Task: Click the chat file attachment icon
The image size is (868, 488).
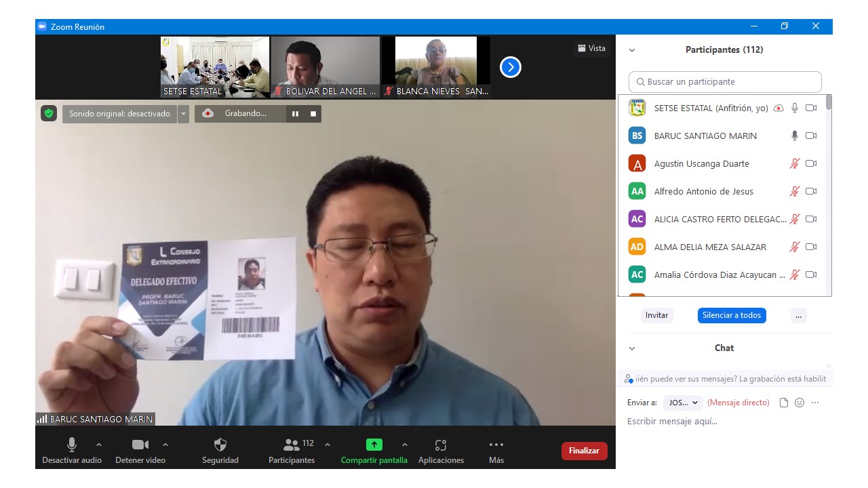Action: tap(784, 403)
